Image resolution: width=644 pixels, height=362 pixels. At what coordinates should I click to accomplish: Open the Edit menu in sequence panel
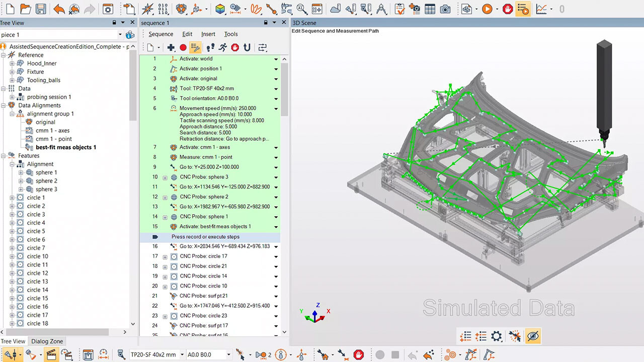(187, 34)
